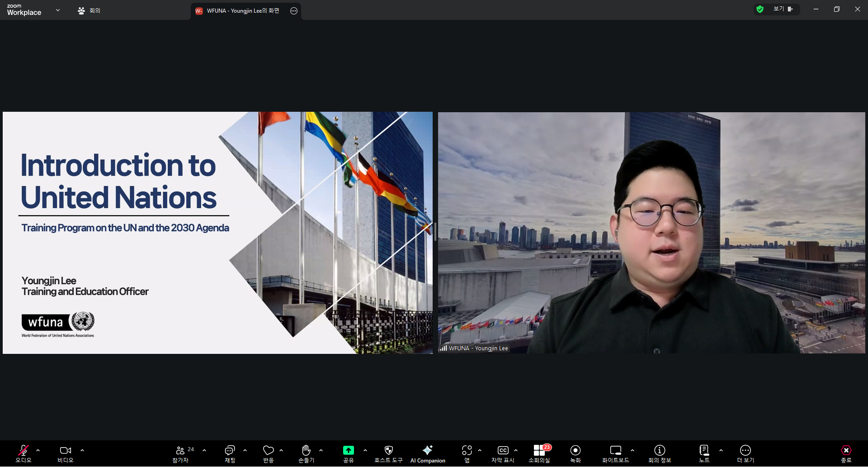The image size is (868, 467).
Task: Expand whiteboard options caret
Action: click(x=632, y=450)
